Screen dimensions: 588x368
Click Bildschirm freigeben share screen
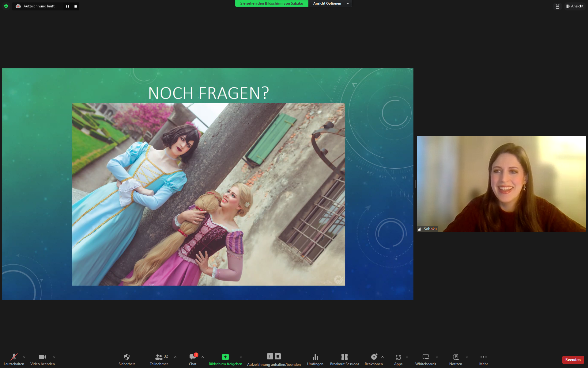click(225, 359)
